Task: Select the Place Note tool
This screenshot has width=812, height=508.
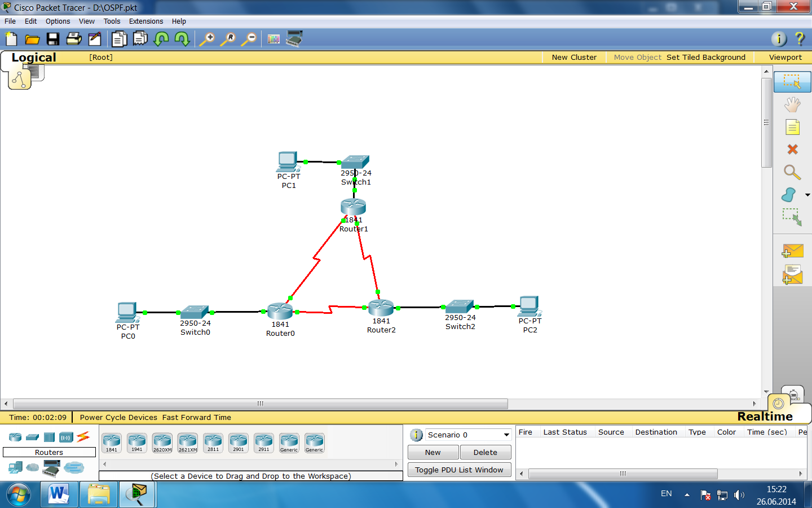Action: tap(792, 127)
